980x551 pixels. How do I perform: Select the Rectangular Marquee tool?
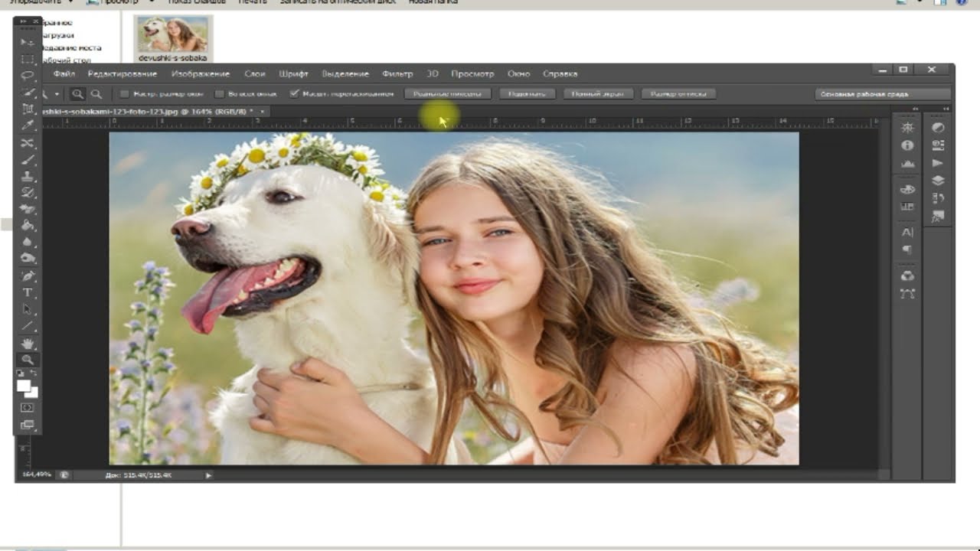click(28, 59)
